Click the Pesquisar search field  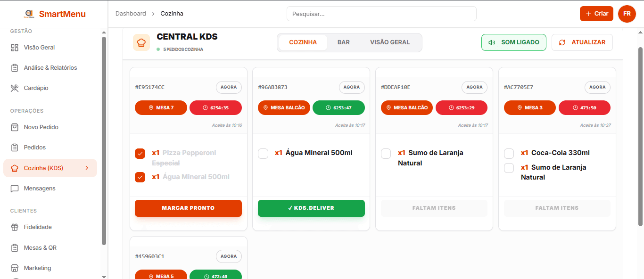[x=381, y=14]
